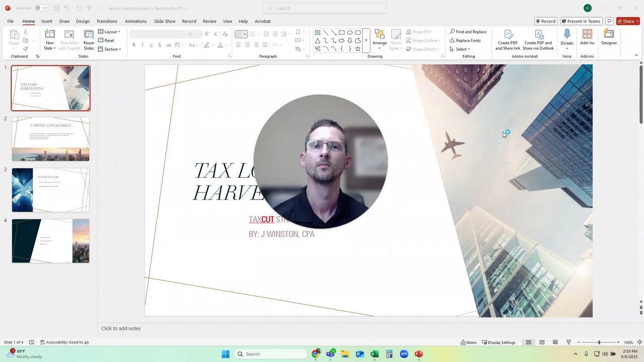644x362 pixels.
Task: Switch to the Slide Show tab
Action: 165,21
